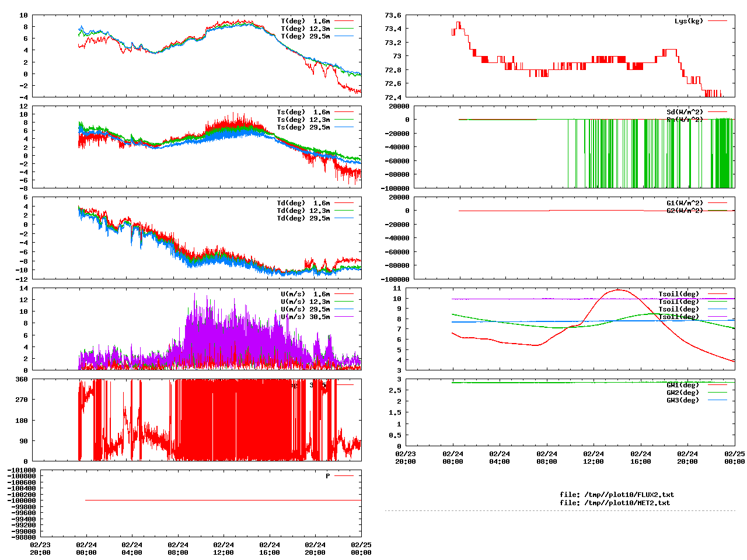Screen dimensions: 747x560
Task: Click the '73.6' y-axis value
Action: point(393,15)
